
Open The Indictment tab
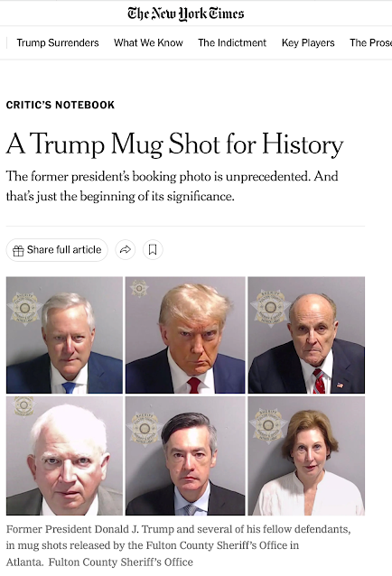tap(232, 42)
